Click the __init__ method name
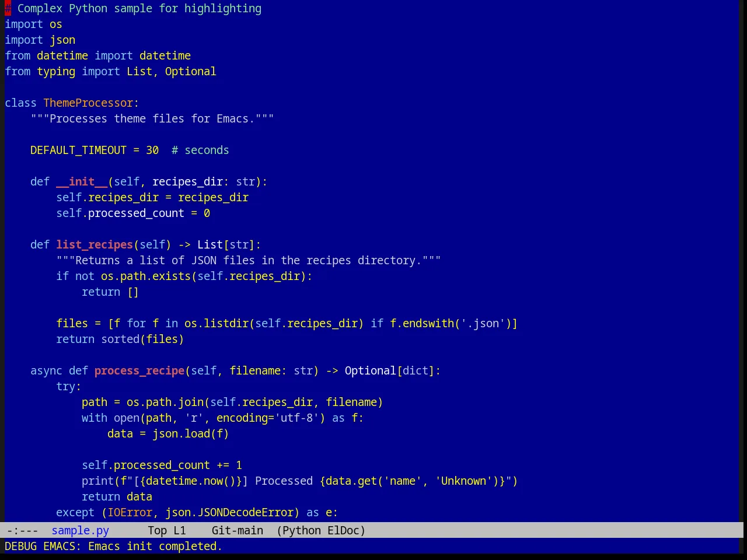The image size is (747, 560). 82,181
